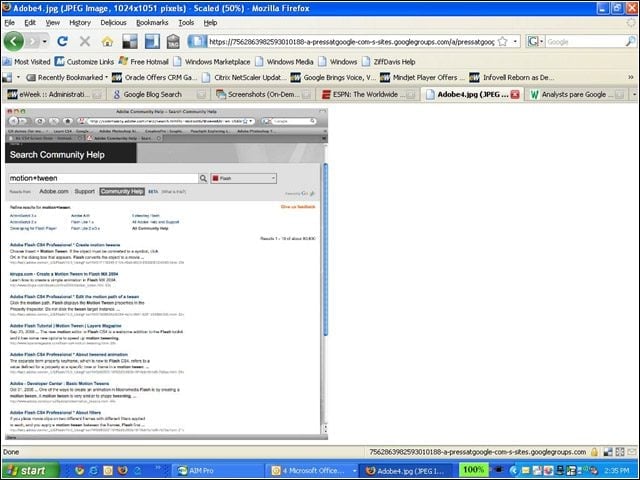Click the mail icon at status bar end
Viewport: 640px width, 480px height.
coord(632,452)
